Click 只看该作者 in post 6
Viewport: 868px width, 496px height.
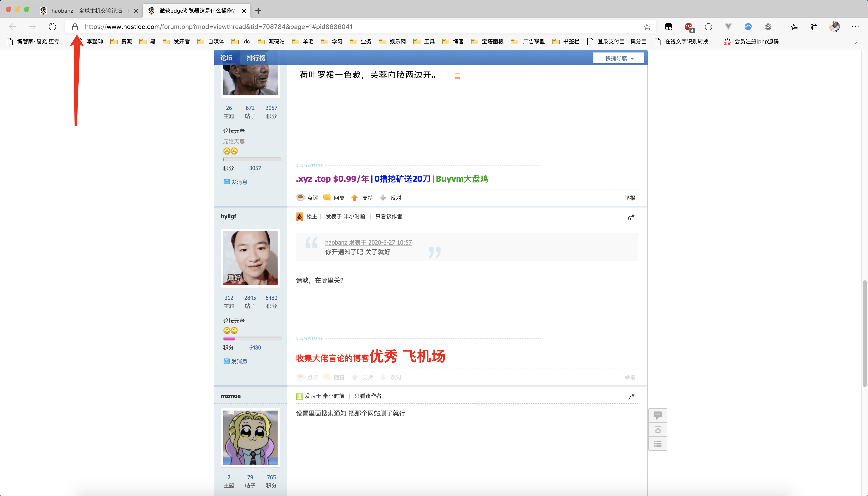[x=389, y=217]
